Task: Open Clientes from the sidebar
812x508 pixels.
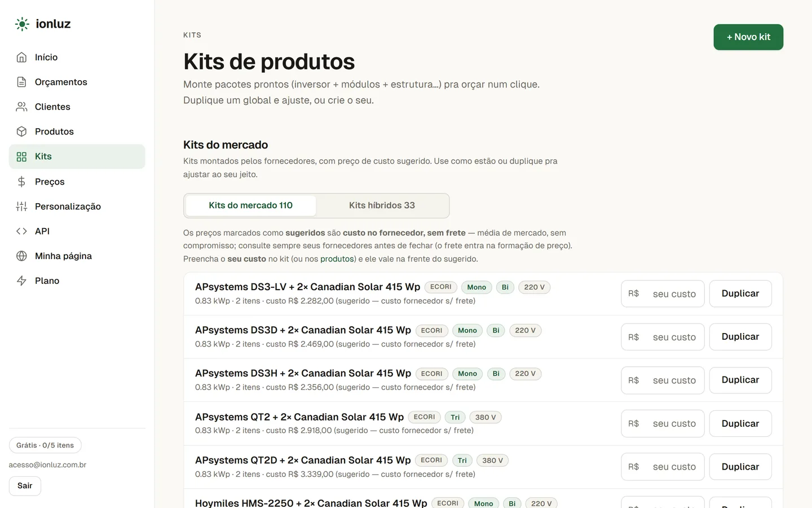Action: coord(77,107)
